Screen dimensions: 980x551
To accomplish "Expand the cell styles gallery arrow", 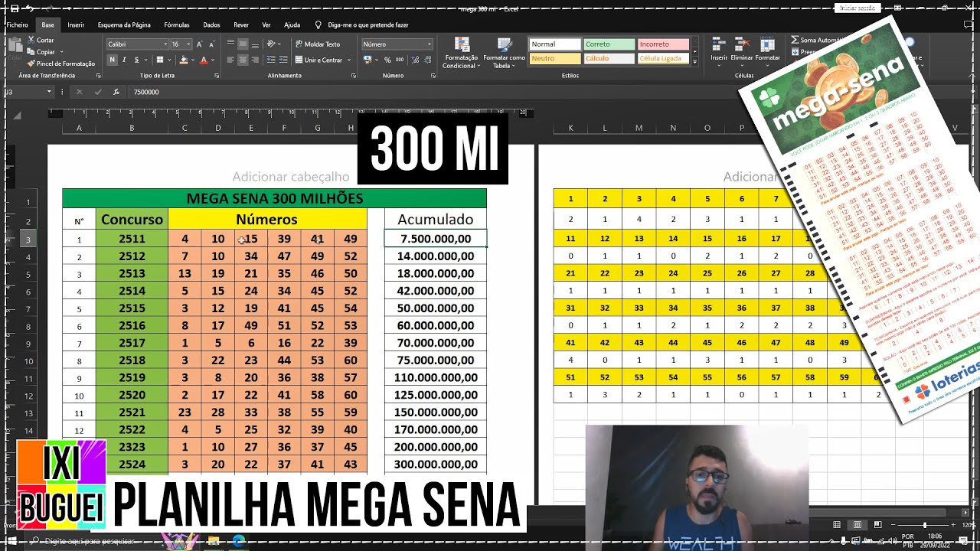I will [x=694, y=62].
